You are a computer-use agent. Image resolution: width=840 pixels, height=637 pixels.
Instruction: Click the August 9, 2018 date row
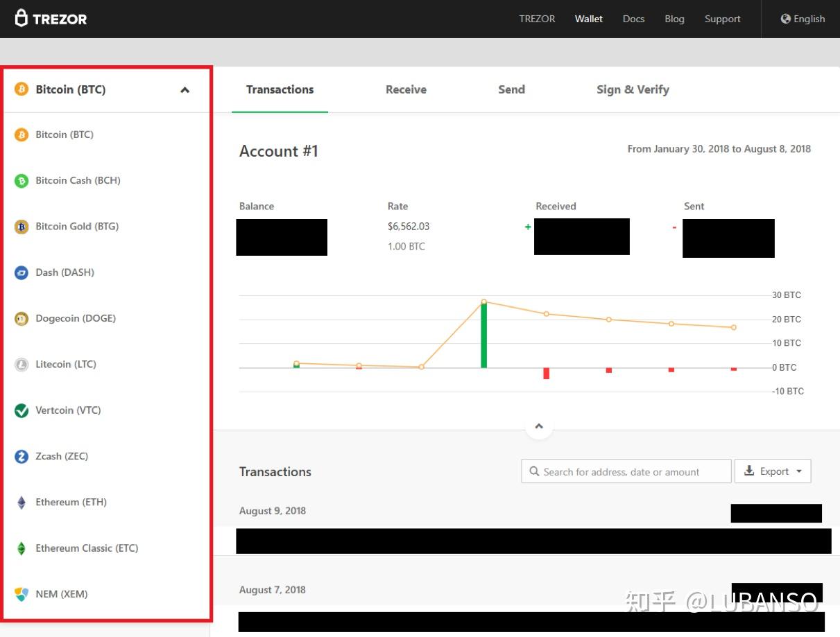pyautogui.click(x=273, y=511)
